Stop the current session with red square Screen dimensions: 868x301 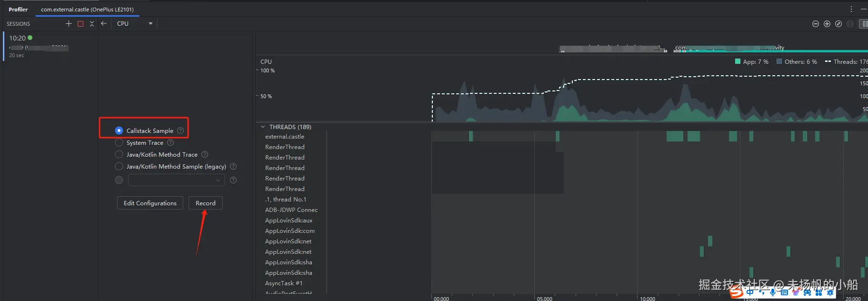pos(80,23)
